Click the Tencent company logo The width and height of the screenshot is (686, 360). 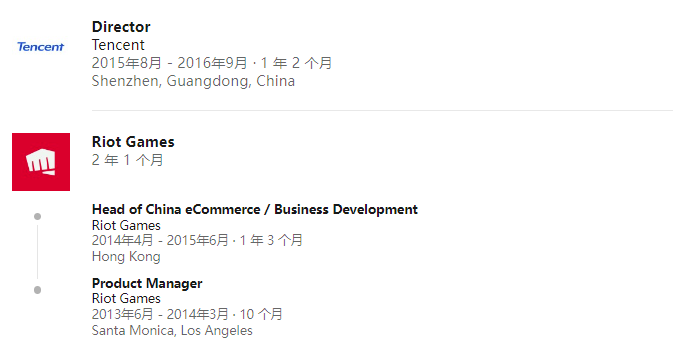[x=41, y=47]
